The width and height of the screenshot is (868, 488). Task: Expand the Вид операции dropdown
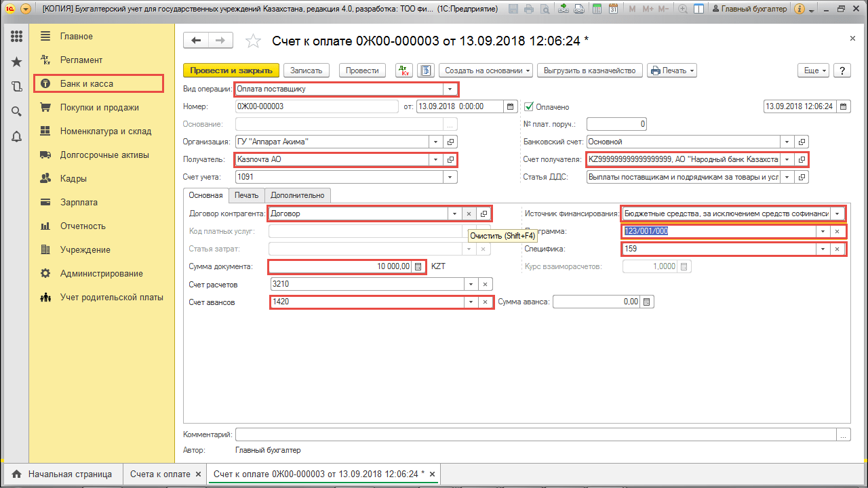tap(450, 89)
